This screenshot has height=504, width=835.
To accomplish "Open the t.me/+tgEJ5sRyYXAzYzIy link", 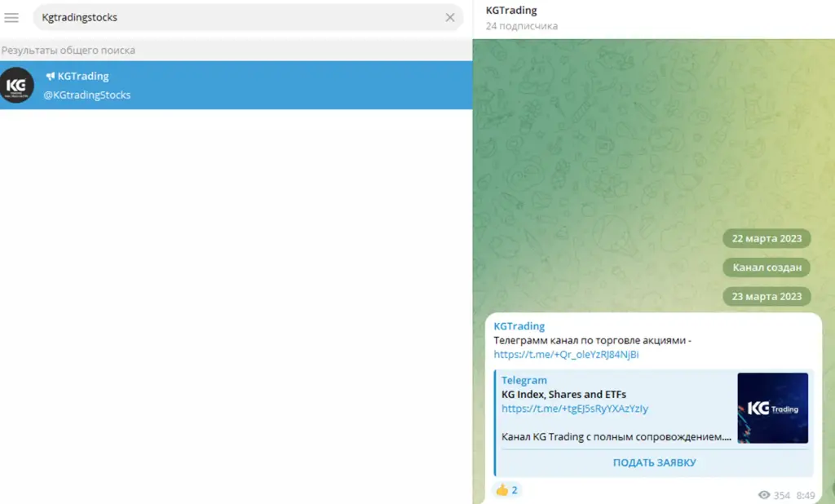I will click(x=575, y=409).
